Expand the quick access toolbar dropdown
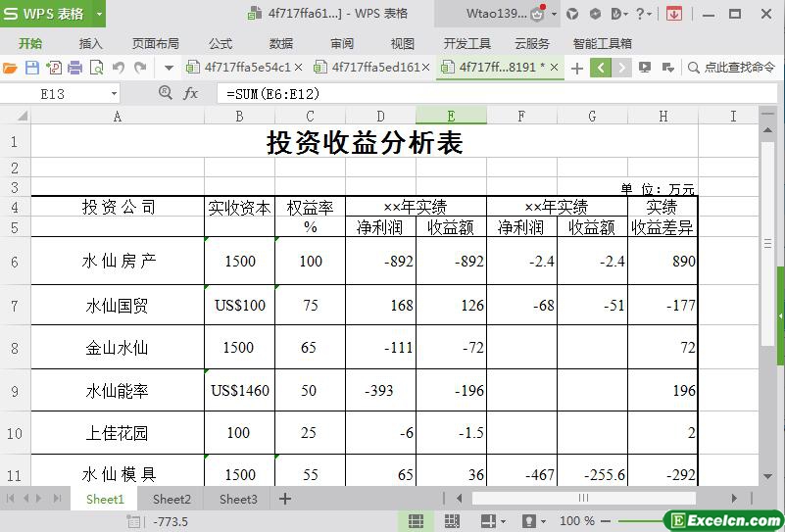 pyautogui.click(x=169, y=68)
